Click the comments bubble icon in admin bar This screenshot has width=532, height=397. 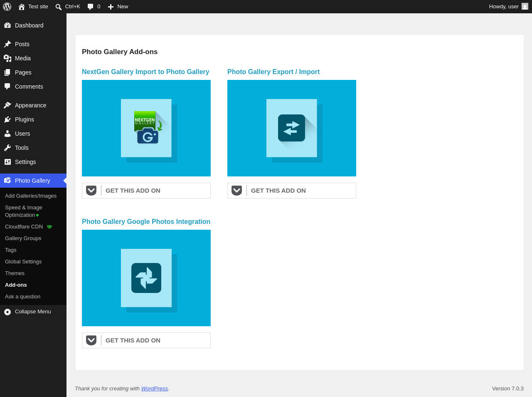click(x=91, y=7)
